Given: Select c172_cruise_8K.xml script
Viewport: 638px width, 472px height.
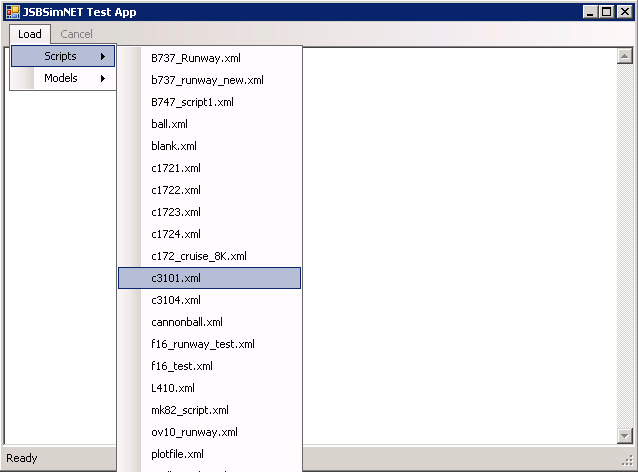Looking at the screenshot, I should pyautogui.click(x=199, y=256).
